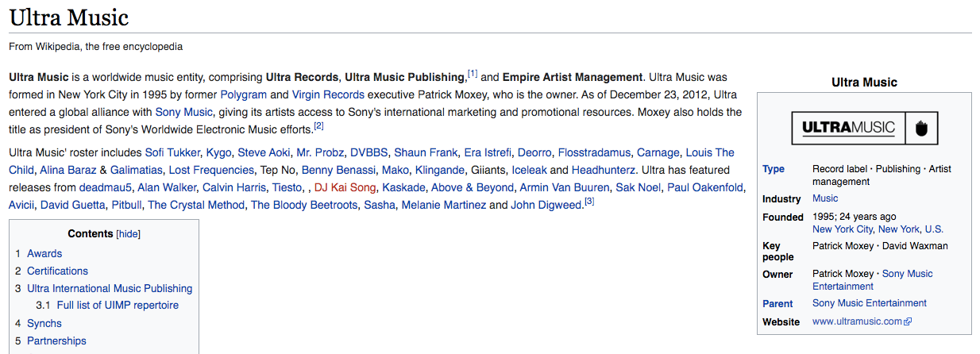The height and width of the screenshot is (354, 980).
Task: Click citation reference [3]
Action: 589,202
